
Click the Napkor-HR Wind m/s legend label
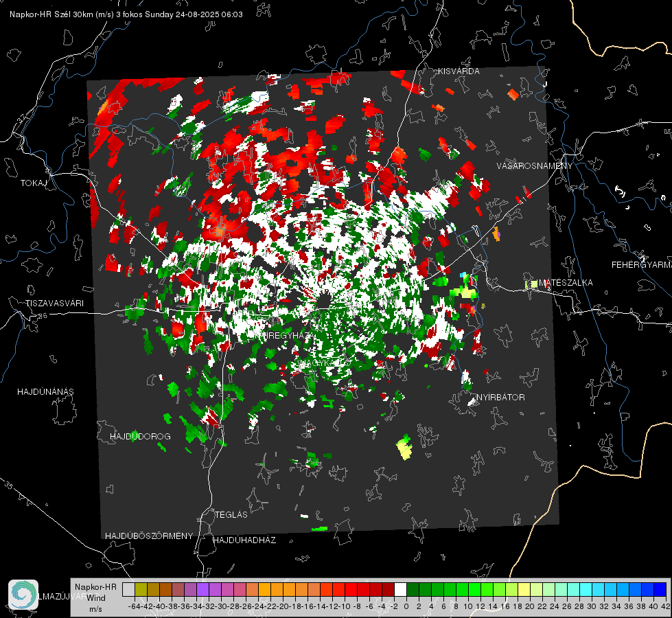[x=95, y=597]
